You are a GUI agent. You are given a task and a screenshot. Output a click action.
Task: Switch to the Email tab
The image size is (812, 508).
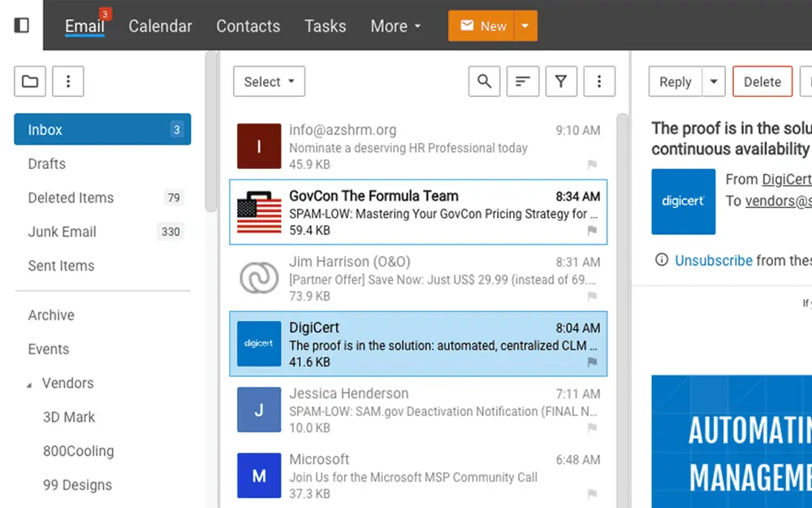click(x=84, y=26)
